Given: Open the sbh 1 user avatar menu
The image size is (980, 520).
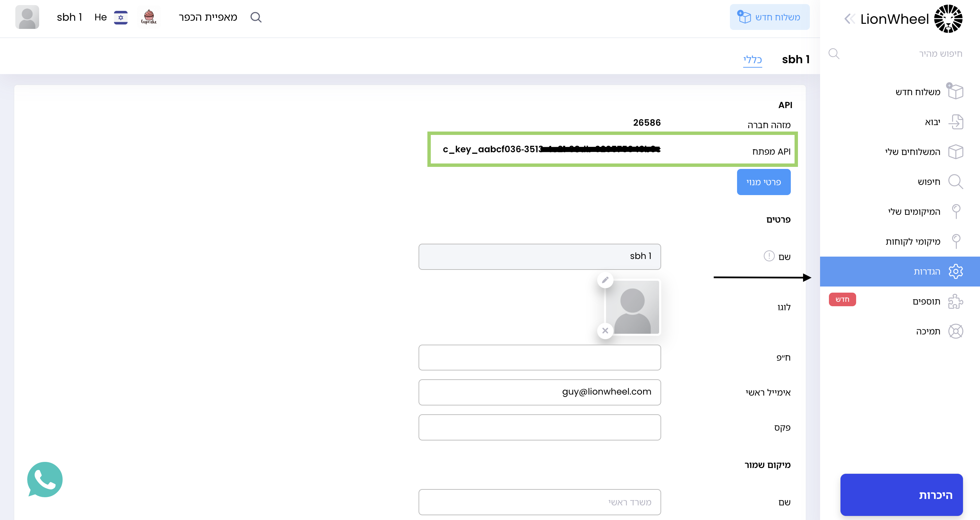Looking at the screenshot, I should [27, 17].
